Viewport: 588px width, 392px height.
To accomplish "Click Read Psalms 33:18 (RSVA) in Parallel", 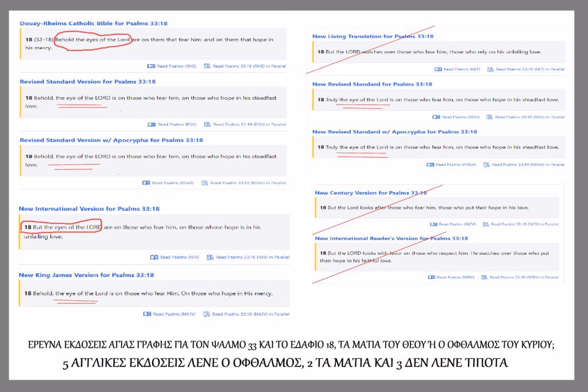I will [248, 183].
